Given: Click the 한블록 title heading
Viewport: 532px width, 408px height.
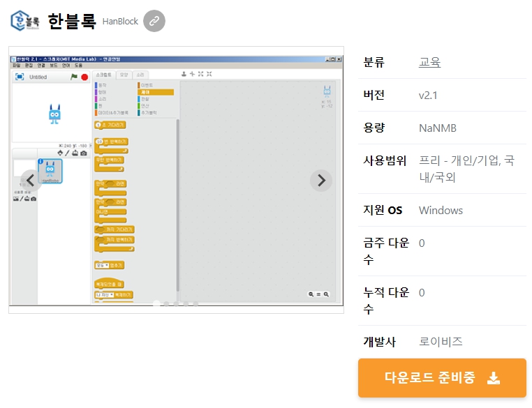Looking at the screenshot, I should pos(72,22).
